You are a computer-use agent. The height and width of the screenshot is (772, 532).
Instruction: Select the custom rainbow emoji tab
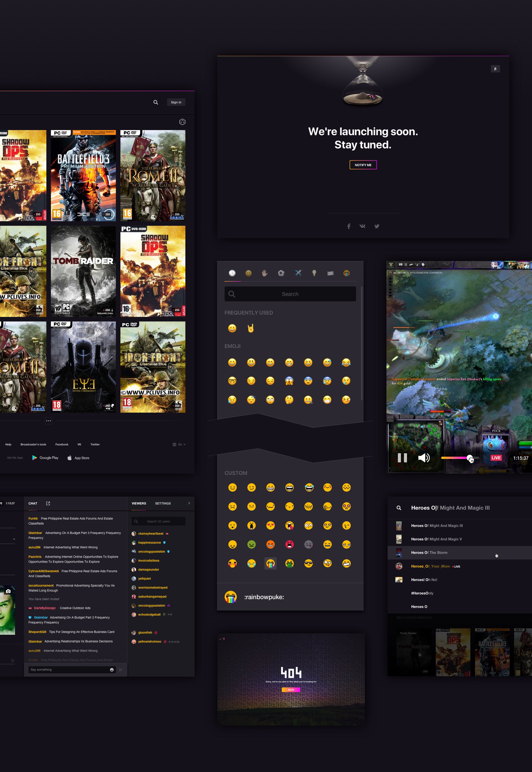(347, 273)
